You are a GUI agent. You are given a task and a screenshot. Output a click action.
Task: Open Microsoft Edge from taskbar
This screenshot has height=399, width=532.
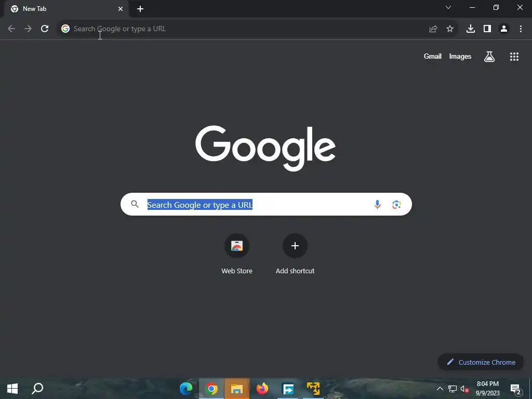point(186,389)
